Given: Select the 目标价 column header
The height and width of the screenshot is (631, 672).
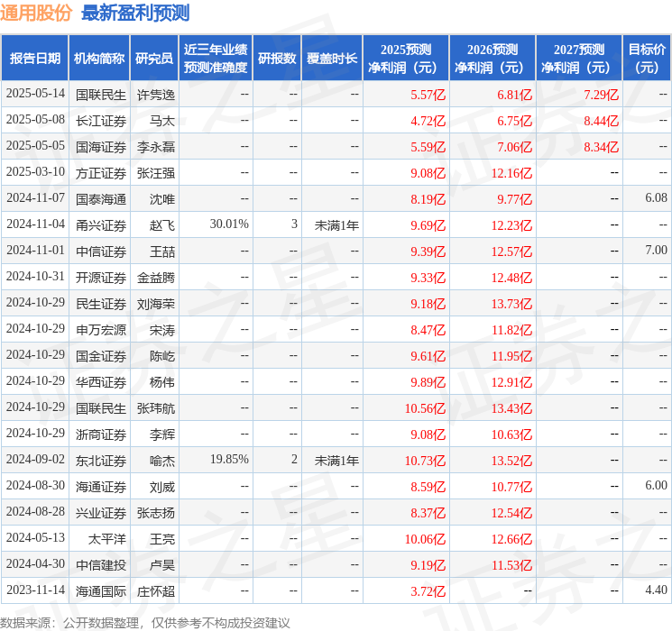Looking at the screenshot, I should point(646,59).
